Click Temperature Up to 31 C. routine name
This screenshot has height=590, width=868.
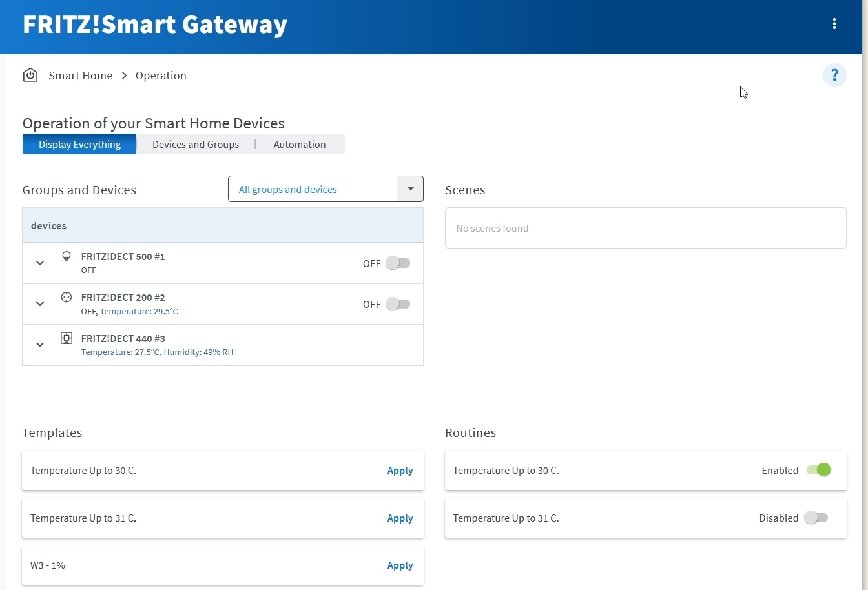[506, 518]
